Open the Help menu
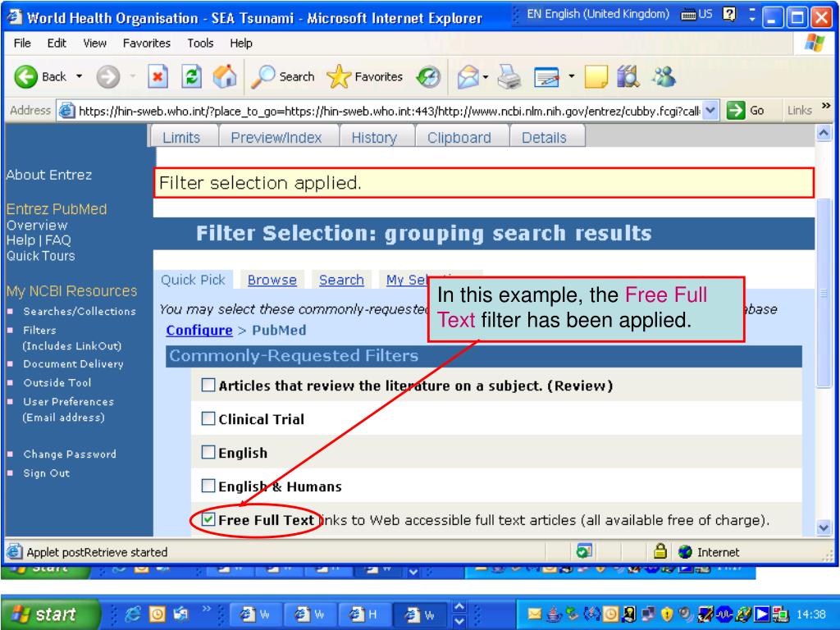The image size is (840, 630). click(x=241, y=43)
